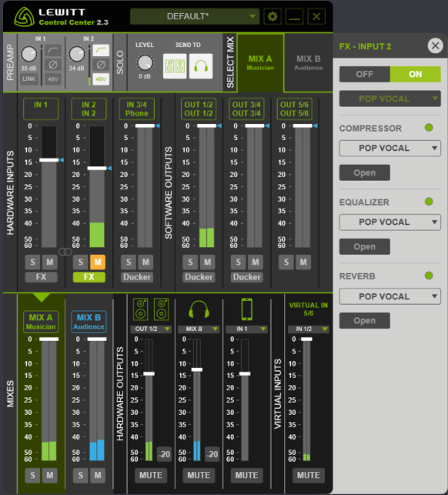The image size is (448, 495).
Task: Enable 48V phantom power on IN 1
Action: point(52,79)
